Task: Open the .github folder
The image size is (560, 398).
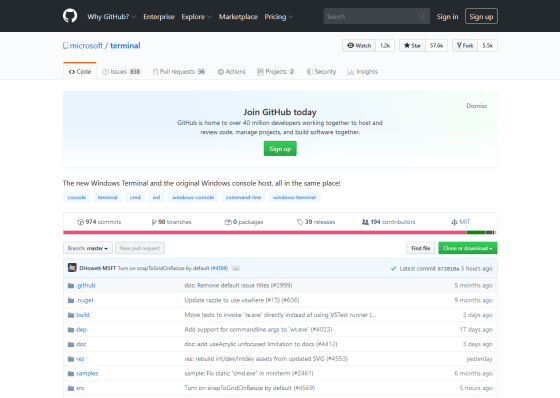Action: 85,285
